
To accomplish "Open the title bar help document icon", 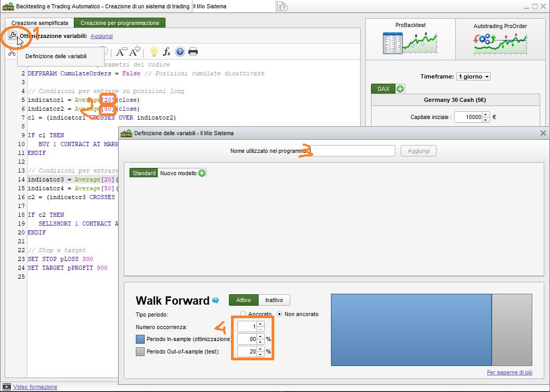I will click(x=283, y=6).
